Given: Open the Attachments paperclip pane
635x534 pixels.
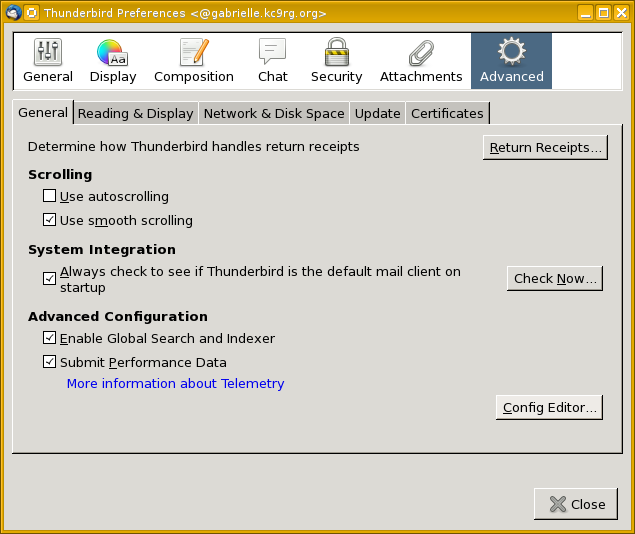Looking at the screenshot, I should tap(421, 61).
